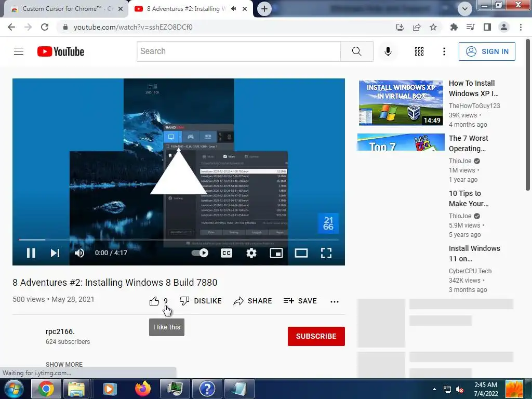Go to YouTube home via logo
The image size is (532, 399).
click(x=61, y=51)
